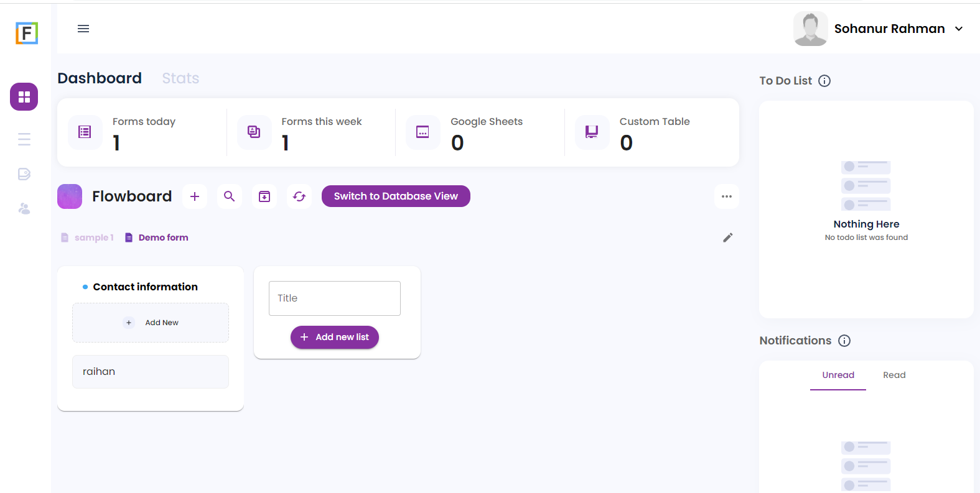Click the 'No todo list was found' text

(x=866, y=237)
